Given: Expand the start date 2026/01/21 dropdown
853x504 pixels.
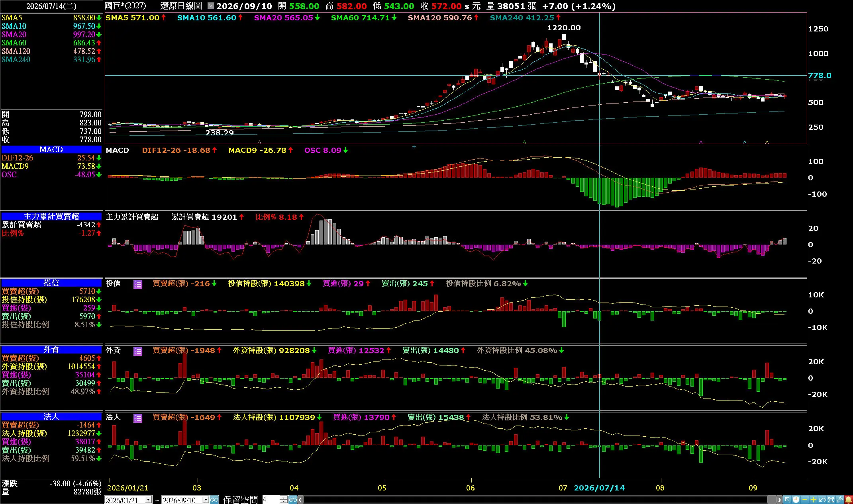Looking at the screenshot, I should pos(148,500).
